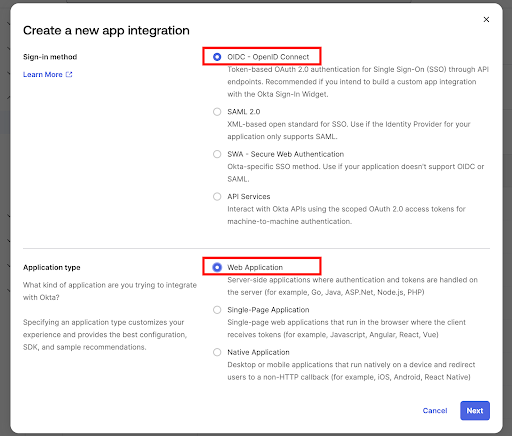The height and width of the screenshot is (436, 512).
Task: Click the 'Single-page web applications' description
Action: (x=346, y=328)
